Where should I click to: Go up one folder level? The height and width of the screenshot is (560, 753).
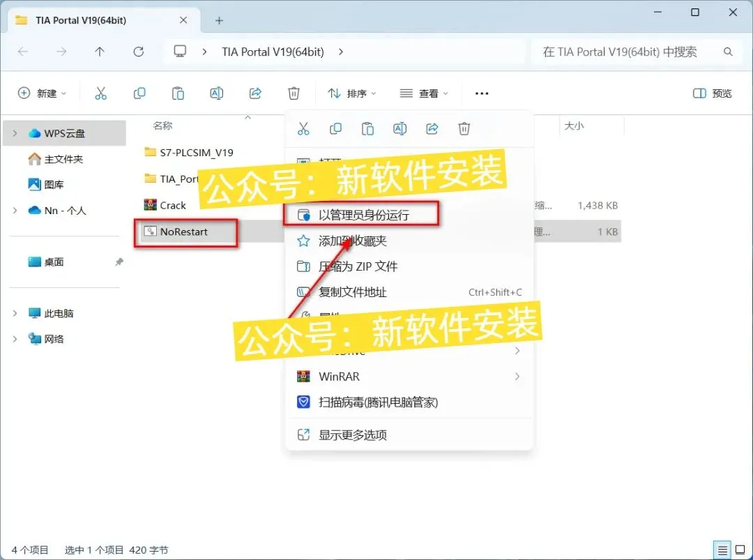point(100,52)
